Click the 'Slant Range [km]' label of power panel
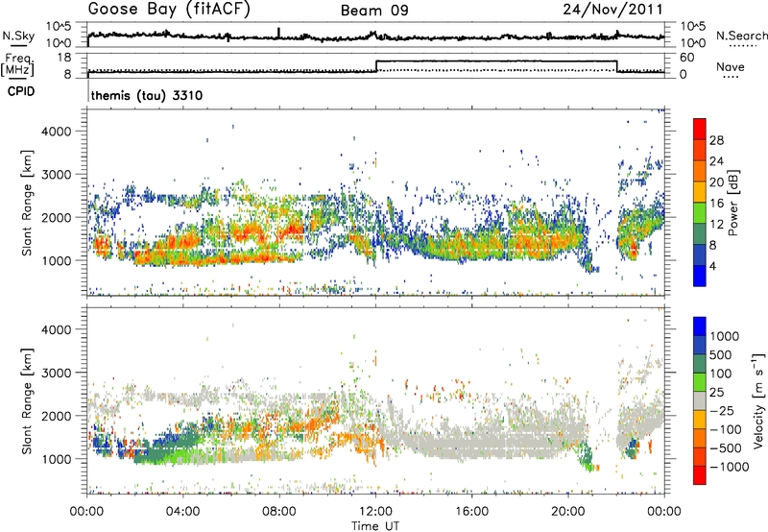 [x=27, y=203]
